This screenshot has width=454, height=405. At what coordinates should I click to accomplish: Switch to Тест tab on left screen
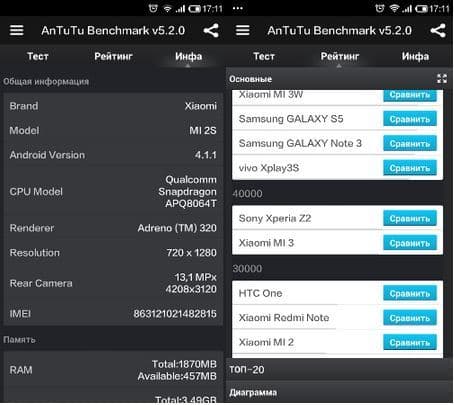click(x=38, y=56)
